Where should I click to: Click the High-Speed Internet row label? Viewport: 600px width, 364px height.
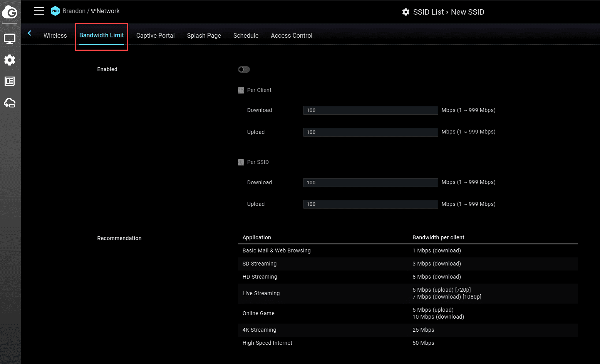coord(267,343)
